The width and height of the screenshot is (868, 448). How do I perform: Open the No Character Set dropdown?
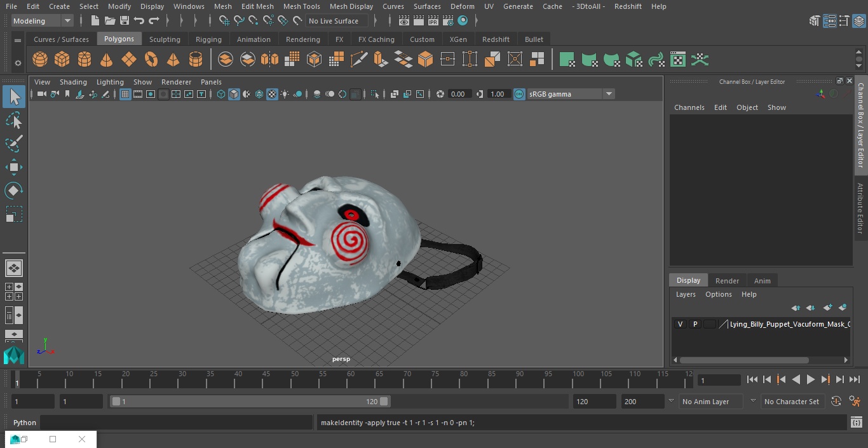[x=792, y=402]
